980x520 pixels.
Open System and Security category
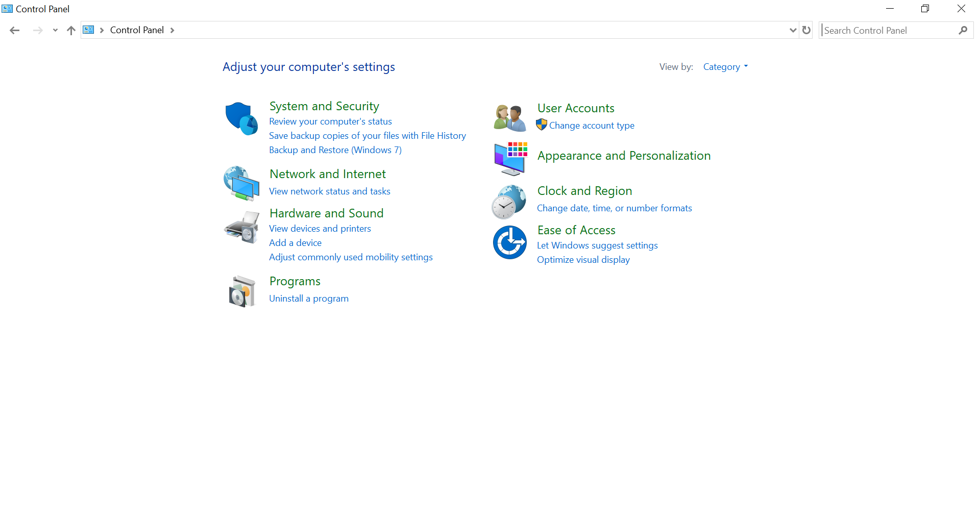coord(324,106)
